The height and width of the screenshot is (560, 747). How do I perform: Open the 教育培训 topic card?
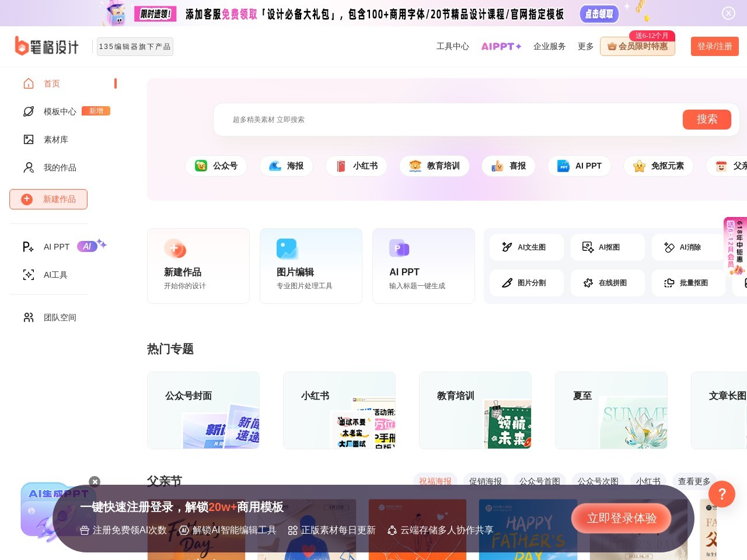tap(475, 410)
